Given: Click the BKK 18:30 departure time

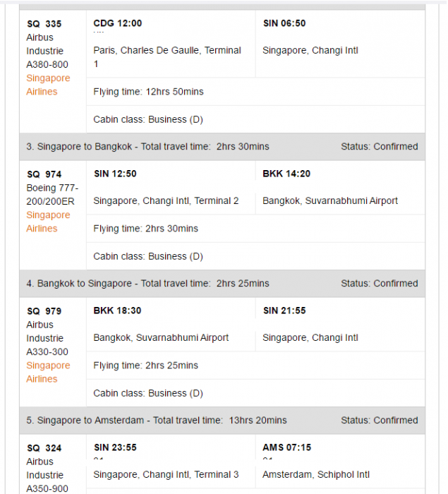Looking at the screenshot, I should click(x=117, y=311).
